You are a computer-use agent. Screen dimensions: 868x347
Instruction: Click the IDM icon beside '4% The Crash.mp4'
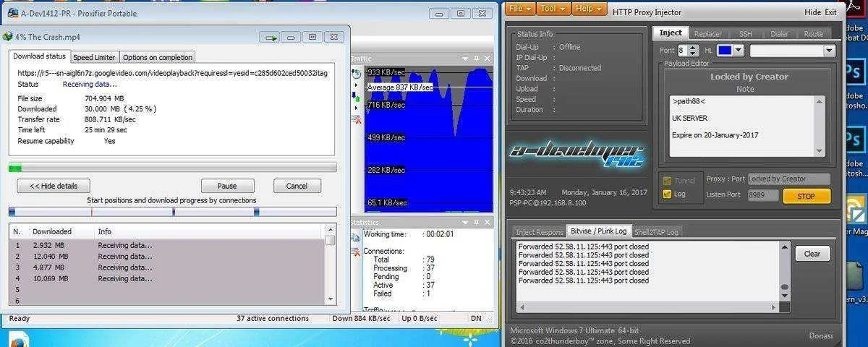7,36
